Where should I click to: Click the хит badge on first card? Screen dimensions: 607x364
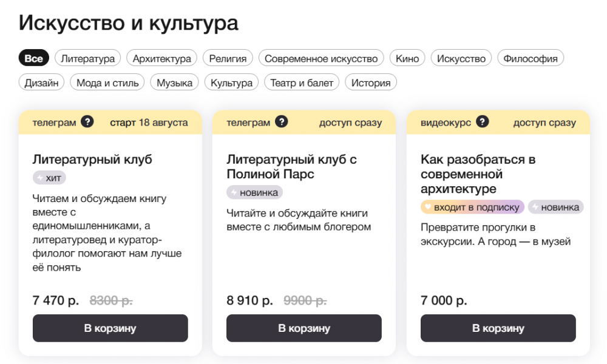(x=49, y=178)
